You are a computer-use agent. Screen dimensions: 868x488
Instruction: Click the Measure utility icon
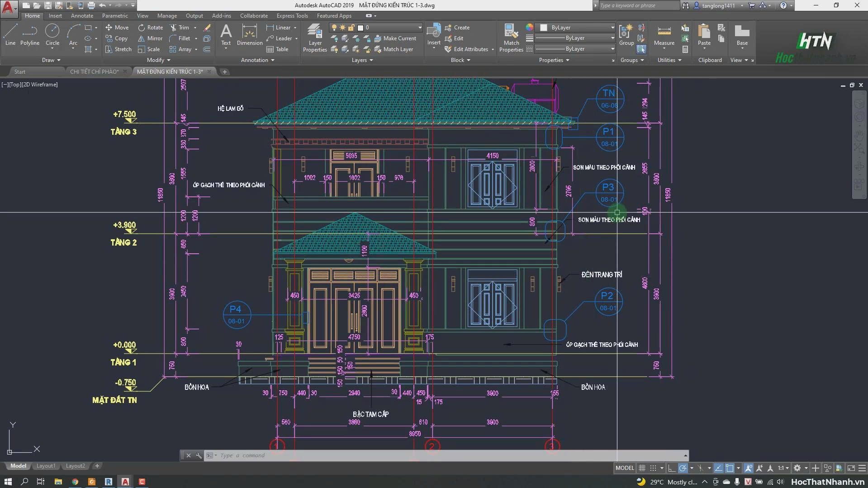pyautogui.click(x=664, y=35)
